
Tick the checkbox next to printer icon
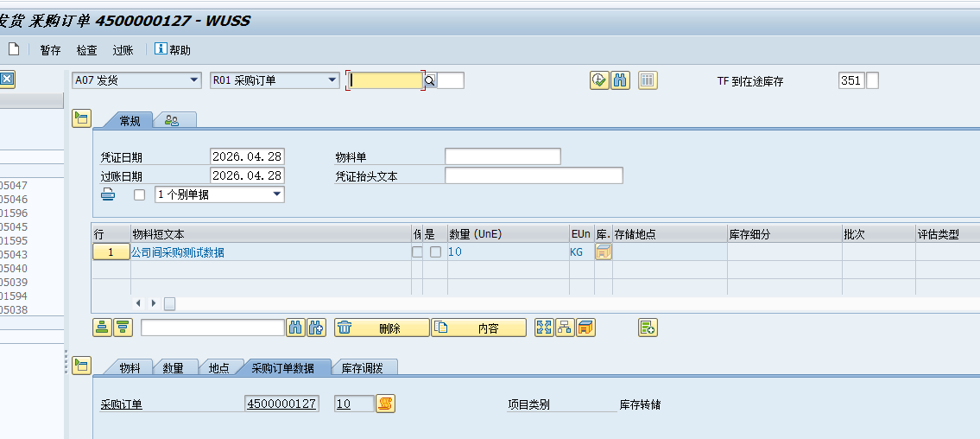pyautogui.click(x=139, y=195)
